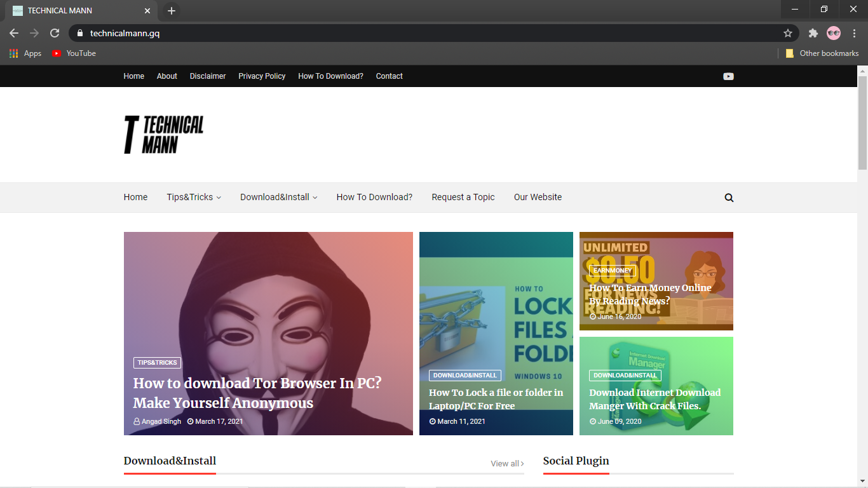
Task: Click TIPS&TRICKS tag on Tor article
Action: (x=158, y=363)
